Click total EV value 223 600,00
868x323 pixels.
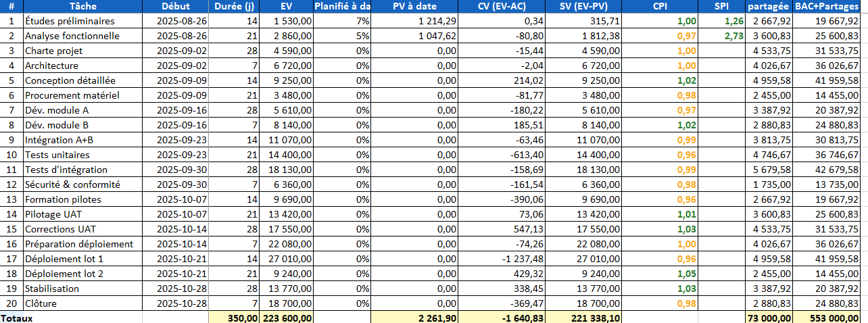pos(287,318)
